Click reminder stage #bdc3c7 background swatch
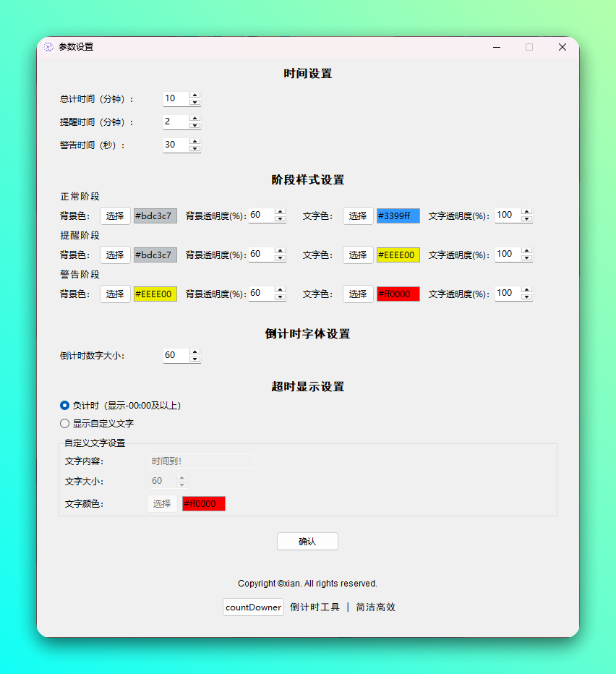616x674 pixels. [x=155, y=255]
